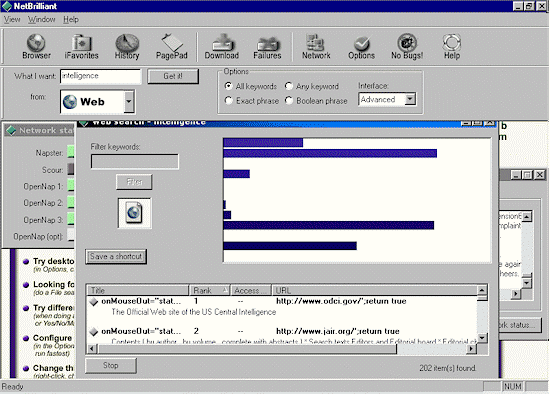Viewport: 550px width, 394px height.
Task: Click the 'Configure' tip text
Action: click(x=53, y=338)
